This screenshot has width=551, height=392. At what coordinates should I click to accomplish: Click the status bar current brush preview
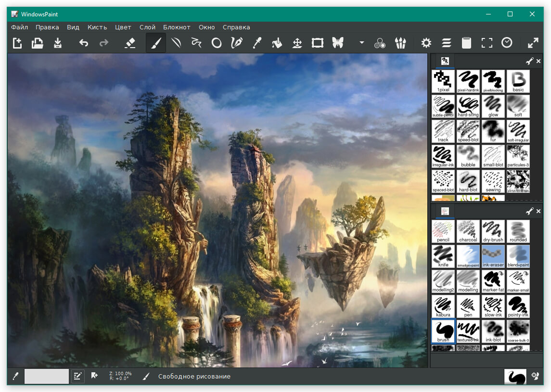click(x=515, y=377)
